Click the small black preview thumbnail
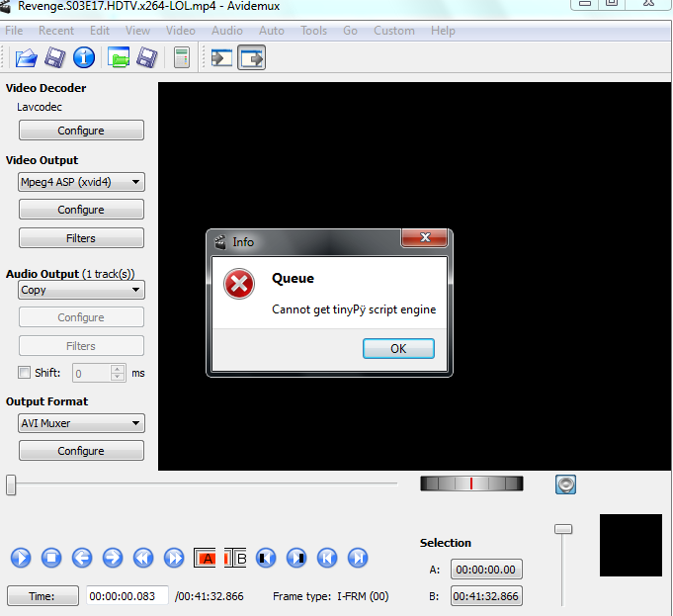Image resolution: width=673 pixels, height=616 pixels. coord(631,545)
